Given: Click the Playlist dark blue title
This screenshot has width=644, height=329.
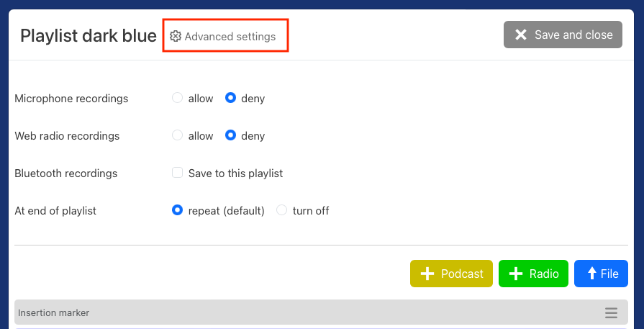Looking at the screenshot, I should tap(89, 36).
